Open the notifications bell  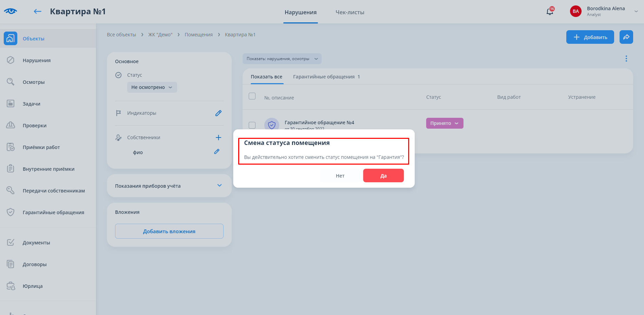(549, 12)
